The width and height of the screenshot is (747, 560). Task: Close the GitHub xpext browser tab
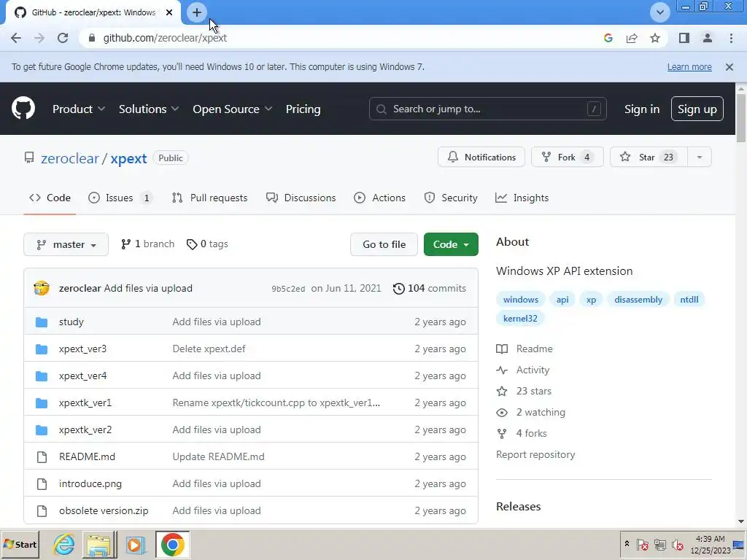pos(169,12)
